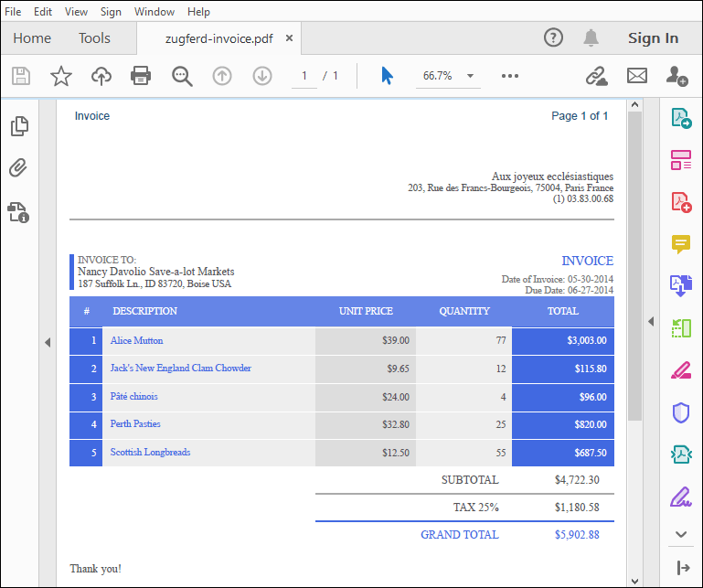703x588 pixels.
Task: Print the document using printer icon
Action: point(141,76)
